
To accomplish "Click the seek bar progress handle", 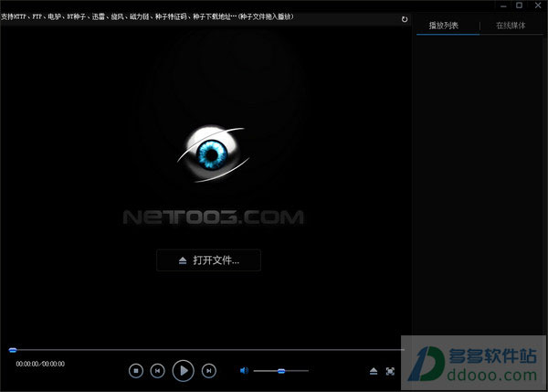I will (13, 350).
